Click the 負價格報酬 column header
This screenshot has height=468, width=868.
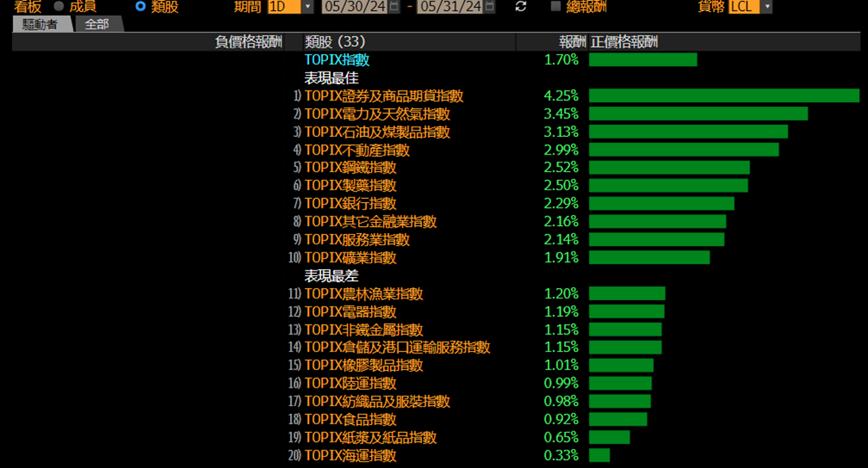click(248, 42)
